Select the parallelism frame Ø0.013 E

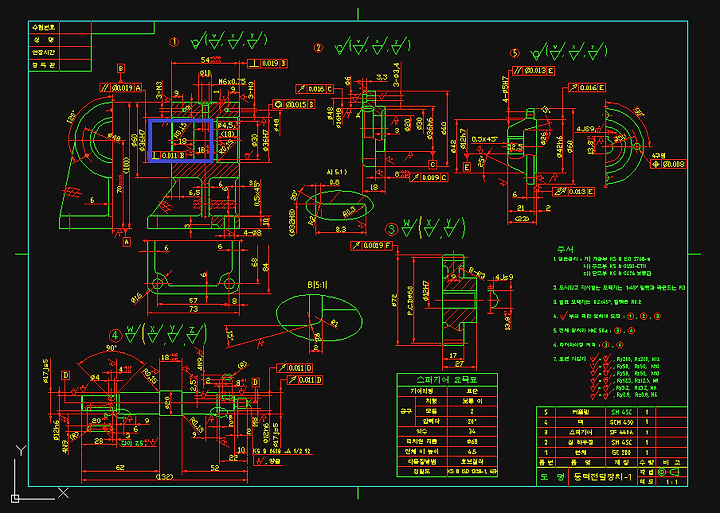[x=534, y=70]
